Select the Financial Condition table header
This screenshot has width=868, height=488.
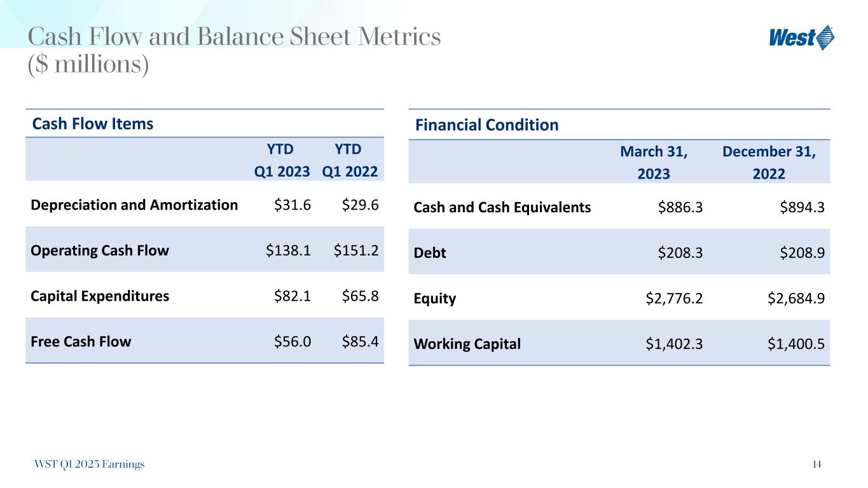486,125
